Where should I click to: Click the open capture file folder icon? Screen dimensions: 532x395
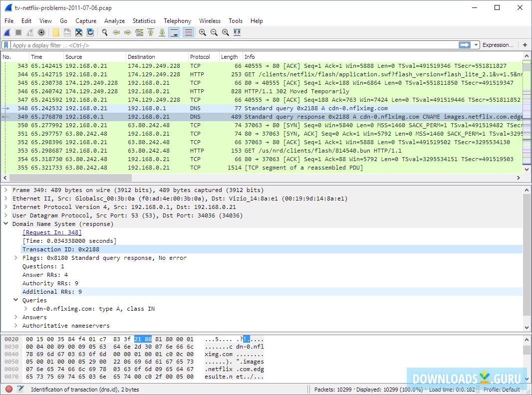tap(56, 32)
